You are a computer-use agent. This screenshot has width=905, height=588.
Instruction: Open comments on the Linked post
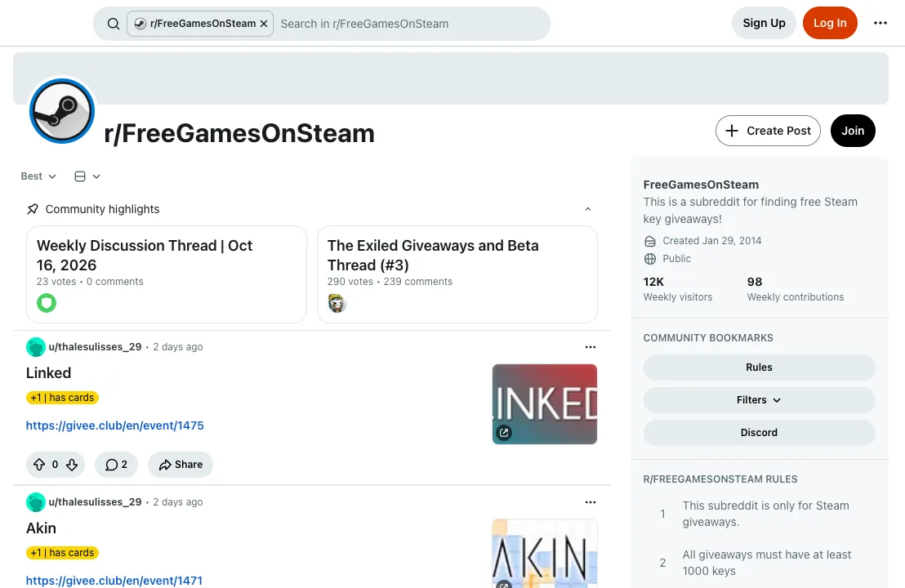(116, 465)
